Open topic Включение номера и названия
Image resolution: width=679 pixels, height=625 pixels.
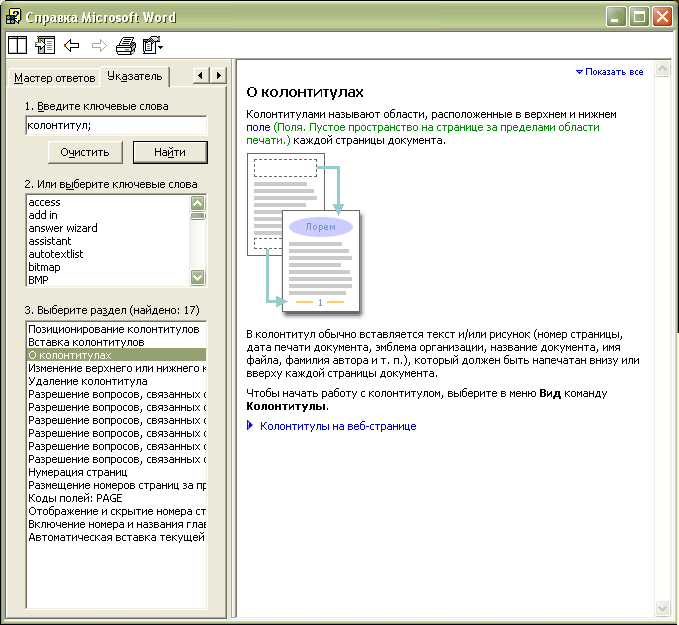(x=116, y=524)
